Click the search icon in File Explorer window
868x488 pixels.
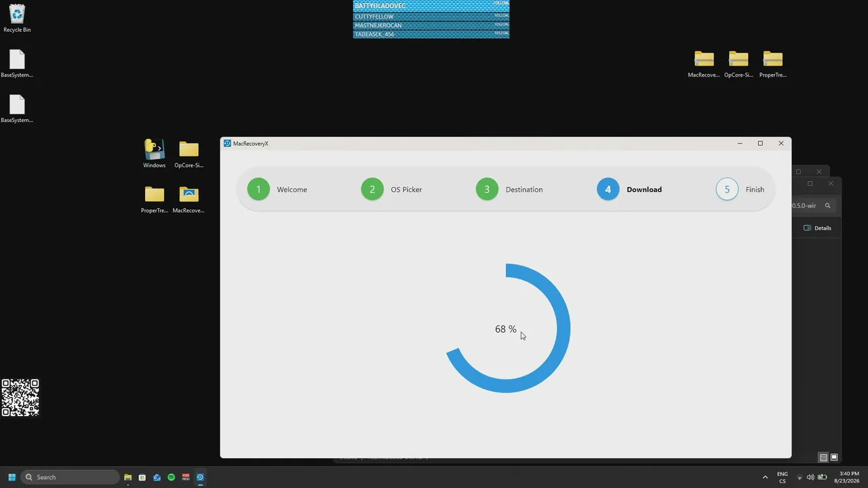point(827,205)
